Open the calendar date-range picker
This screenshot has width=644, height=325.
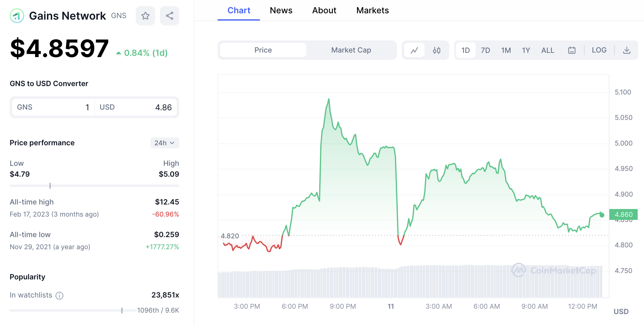click(572, 50)
